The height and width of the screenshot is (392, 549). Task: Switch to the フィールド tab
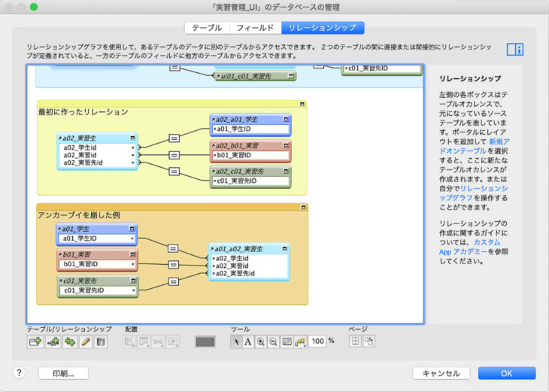(x=255, y=28)
